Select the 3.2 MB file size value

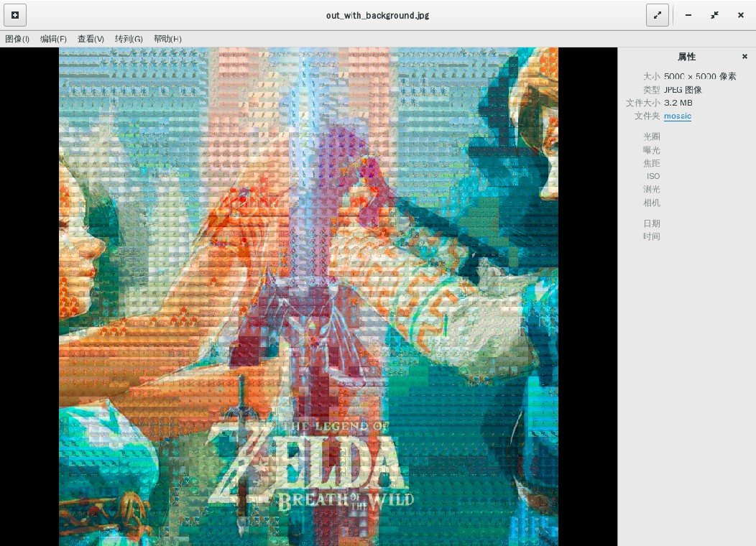678,103
